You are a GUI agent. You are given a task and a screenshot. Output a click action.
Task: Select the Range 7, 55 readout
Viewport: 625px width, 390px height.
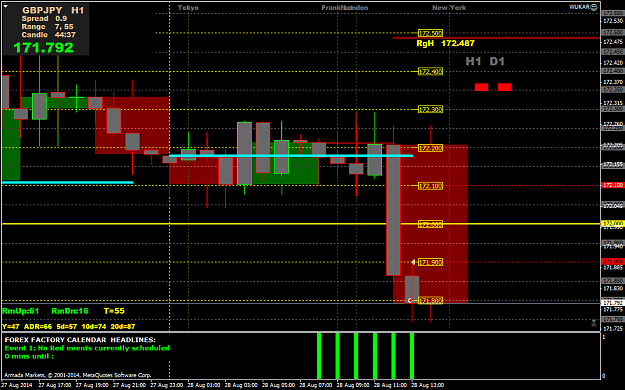[x=47, y=27]
